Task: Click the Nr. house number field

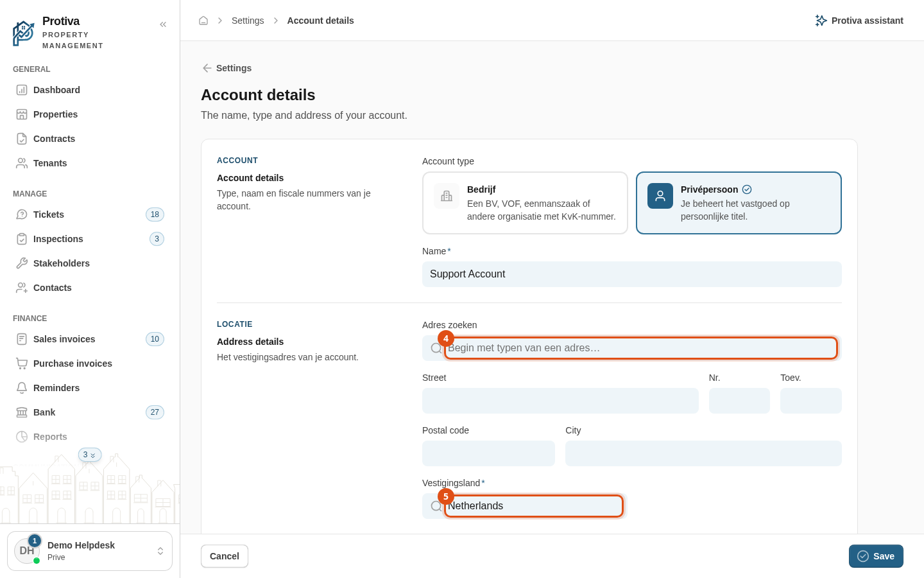Action: click(x=739, y=401)
